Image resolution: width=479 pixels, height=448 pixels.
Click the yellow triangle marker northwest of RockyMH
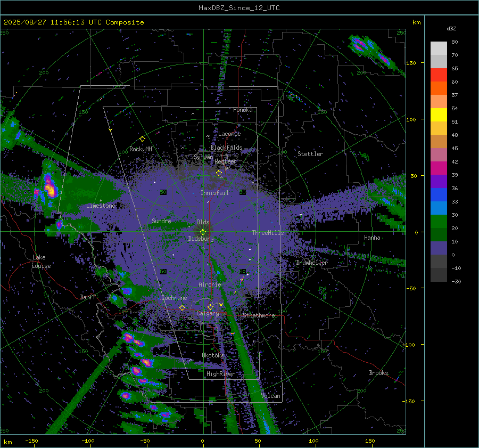[111, 130]
